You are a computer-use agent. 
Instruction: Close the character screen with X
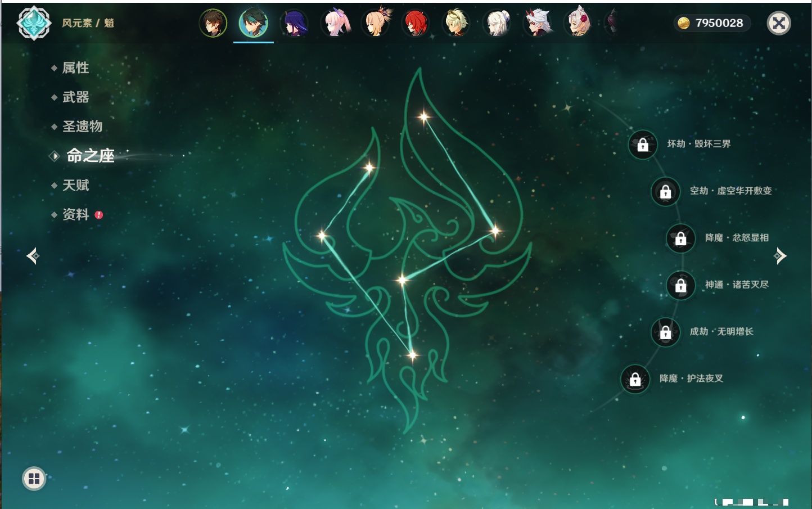click(x=779, y=23)
